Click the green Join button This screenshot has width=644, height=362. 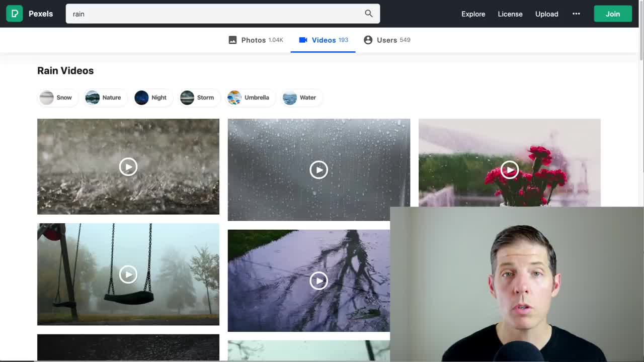point(613,14)
